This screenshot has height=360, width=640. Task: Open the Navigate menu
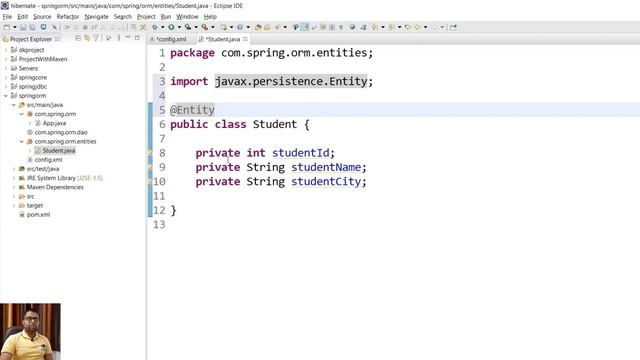click(96, 17)
